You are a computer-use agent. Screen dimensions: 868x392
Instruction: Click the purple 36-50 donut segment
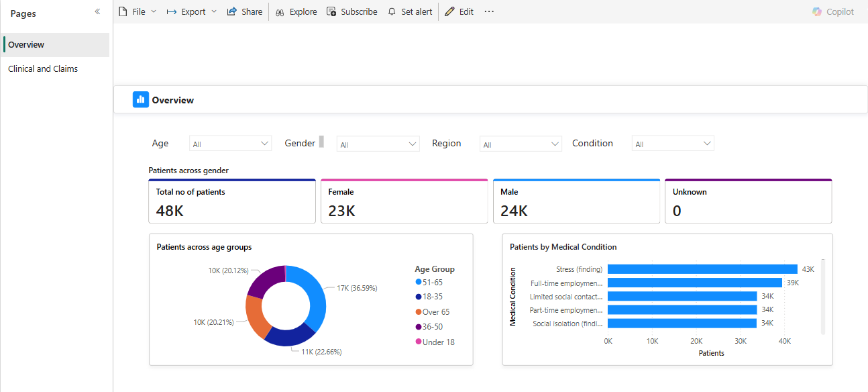coord(266,281)
